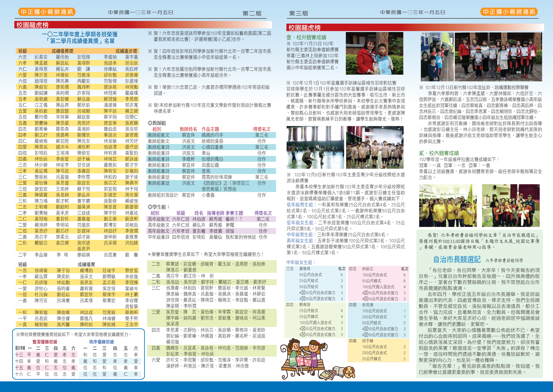The width and height of the screenshot is (553, 392).
Task: Select the 小書蟲 cover design entry
Action: click(208, 195)
